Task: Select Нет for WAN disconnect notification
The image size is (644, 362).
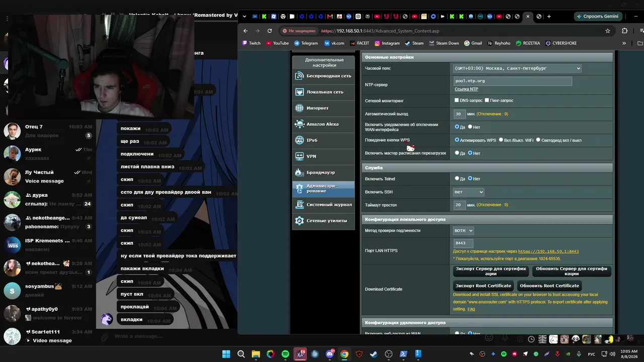Action: tap(470, 127)
